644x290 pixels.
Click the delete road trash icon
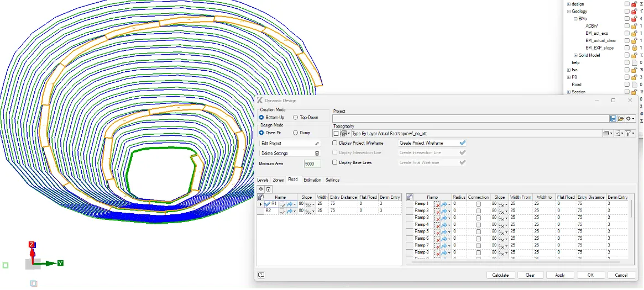click(268, 189)
